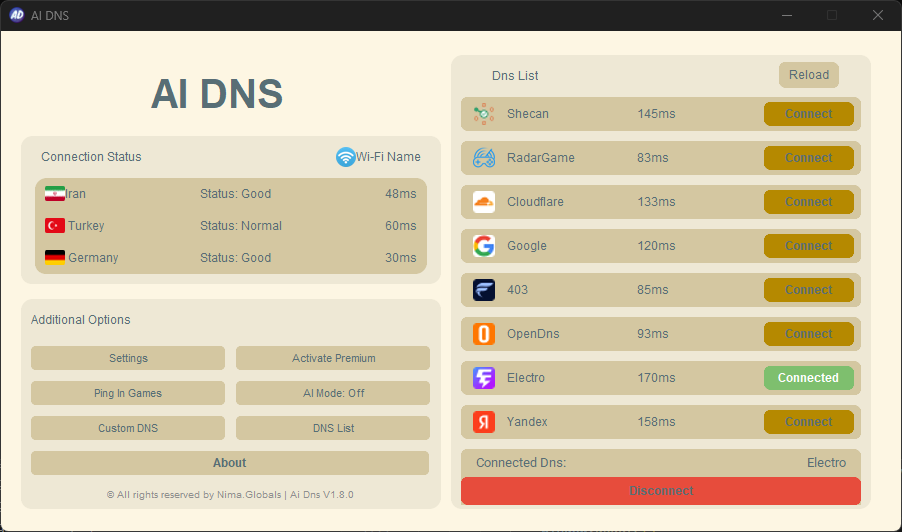Connect to RadarGame DNS
This screenshot has width=902, height=532.
(808, 158)
